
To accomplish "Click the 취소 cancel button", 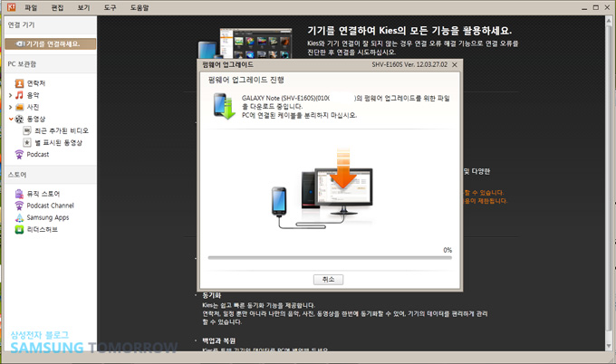I will click(x=328, y=279).
